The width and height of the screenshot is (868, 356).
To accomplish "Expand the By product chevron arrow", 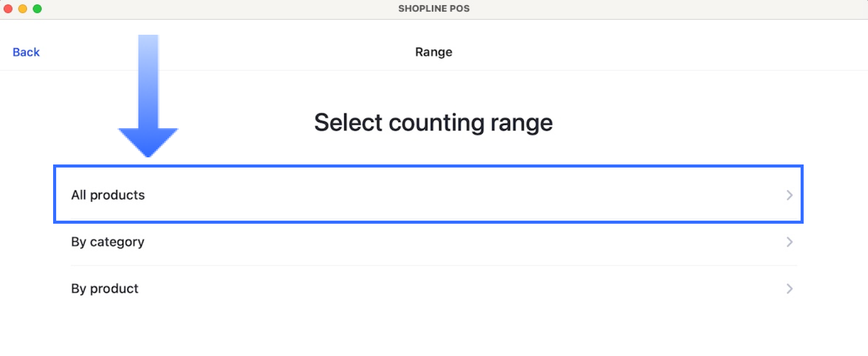I will tap(789, 289).
